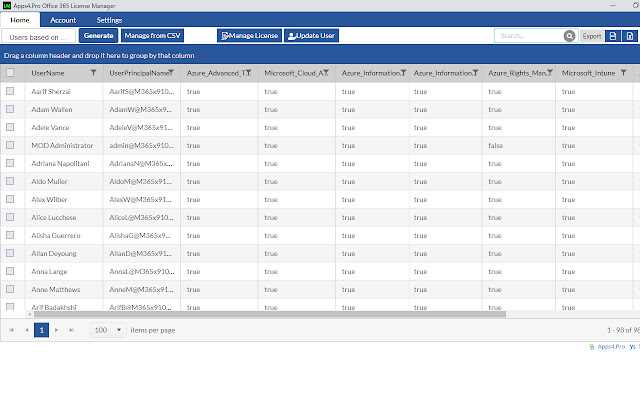Open the UserName column filter icon

[x=93, y=73]
